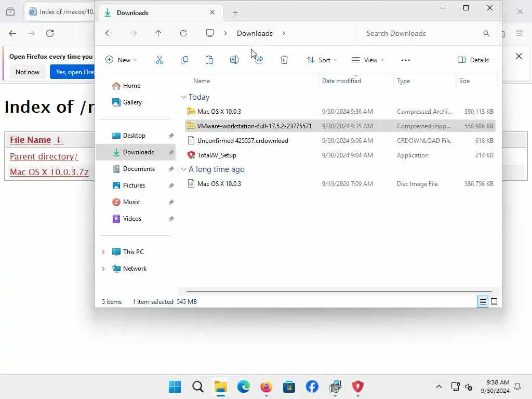
Task: Open Parent directory link in Firefox
Action: (x=44, y=157)
